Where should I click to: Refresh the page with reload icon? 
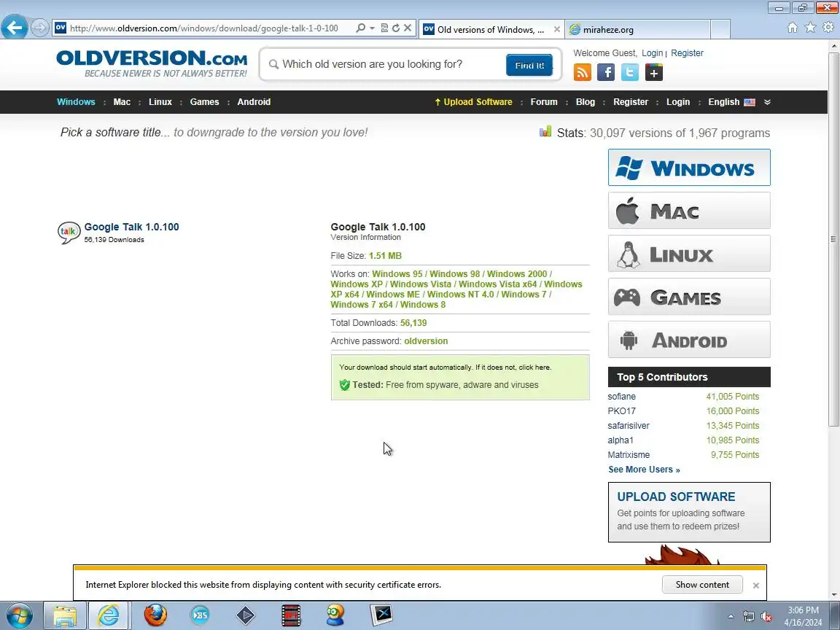(396, 28)
